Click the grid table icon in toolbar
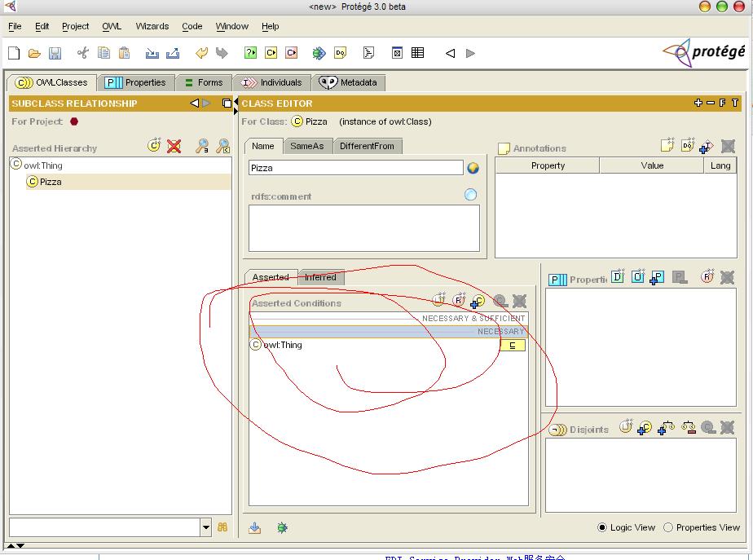Image resolution: width=753 pixels, height=560 pixels. [418, 52]
